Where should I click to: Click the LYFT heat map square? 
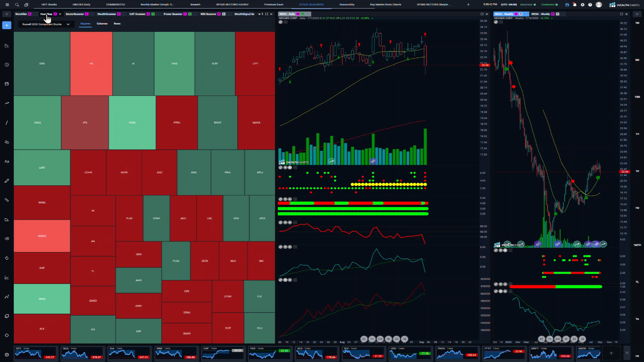click(x=255, y=64)
